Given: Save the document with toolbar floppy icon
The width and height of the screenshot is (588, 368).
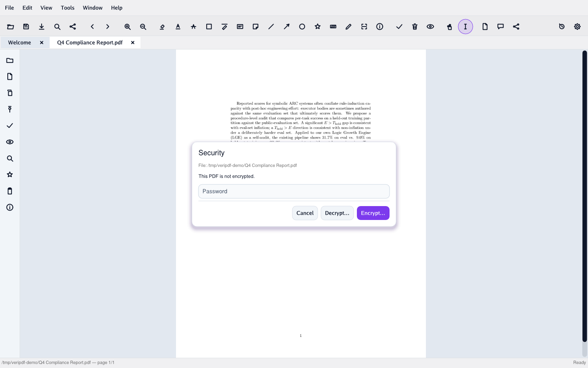Looking at the screenshot, I should (x=26, y=27).
